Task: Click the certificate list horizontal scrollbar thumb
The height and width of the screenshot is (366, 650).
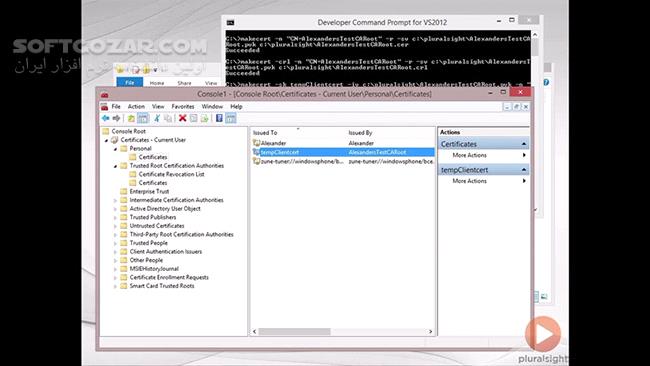Action: tap(295, 332)
